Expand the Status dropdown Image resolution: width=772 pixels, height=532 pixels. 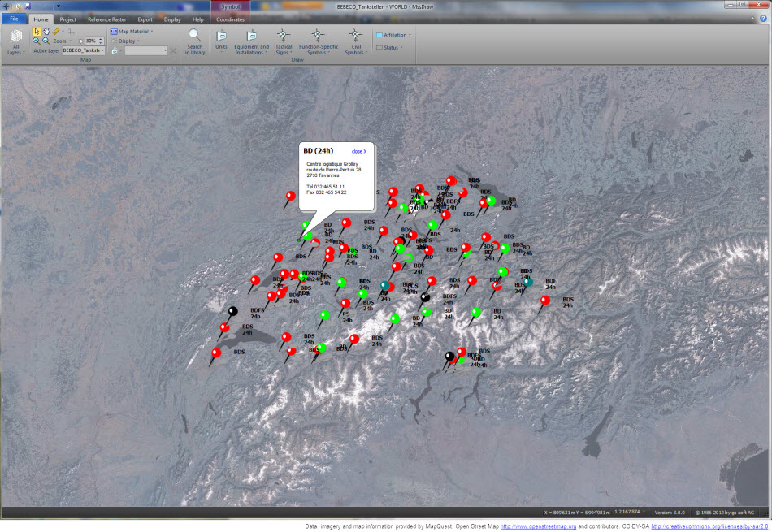tap(391, 48)
